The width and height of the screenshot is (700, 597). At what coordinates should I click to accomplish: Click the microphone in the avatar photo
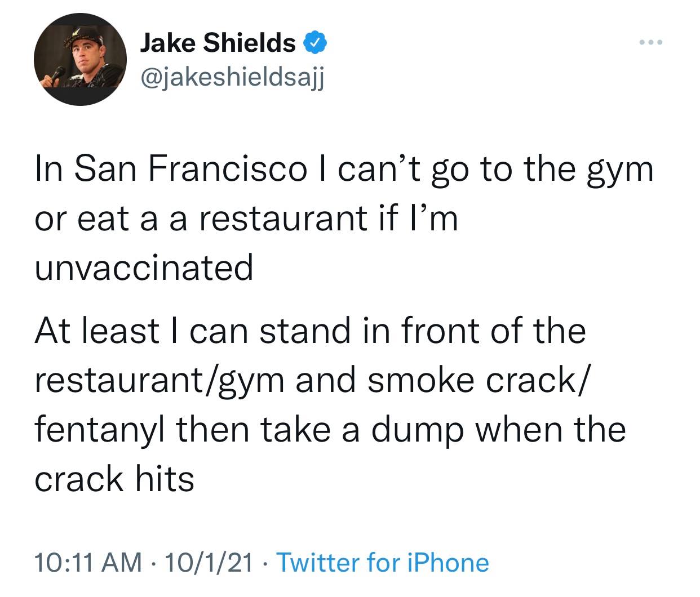(x=57, y=76)
